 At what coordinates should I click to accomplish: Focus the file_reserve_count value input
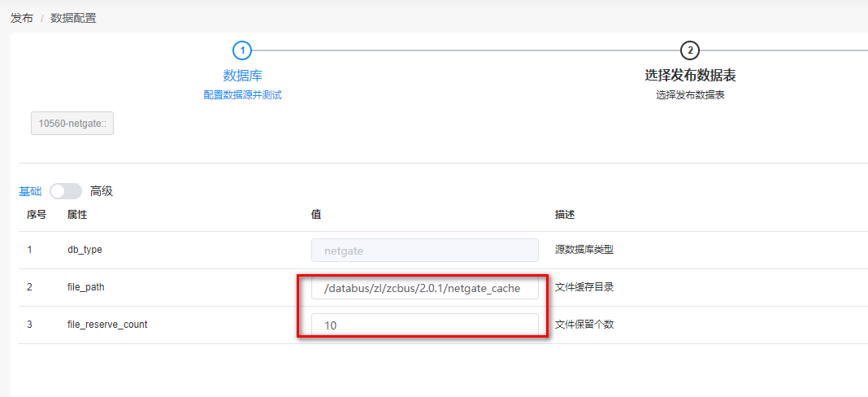click(x=424, y=325)
